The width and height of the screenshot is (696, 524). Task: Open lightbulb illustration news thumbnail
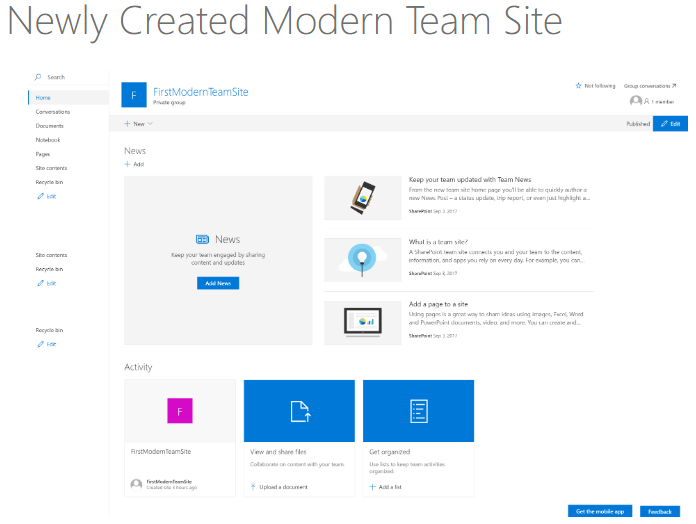pos(363,260)
